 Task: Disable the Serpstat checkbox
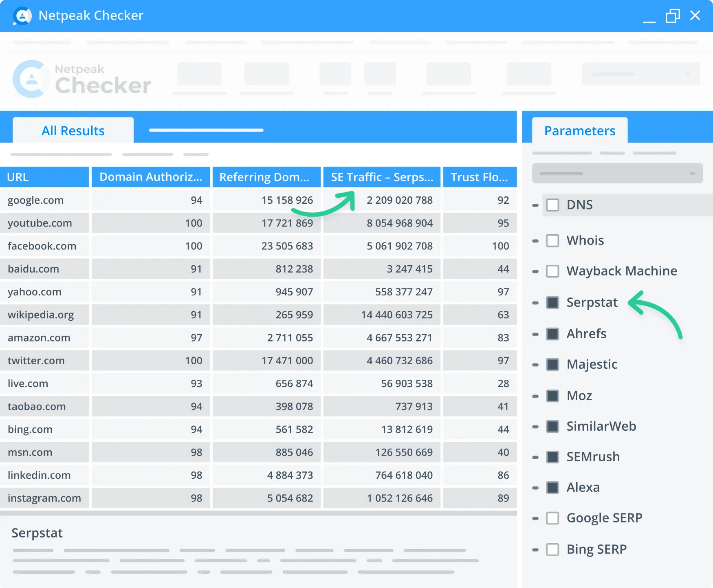pyautogui.click(x=552, y=302)
